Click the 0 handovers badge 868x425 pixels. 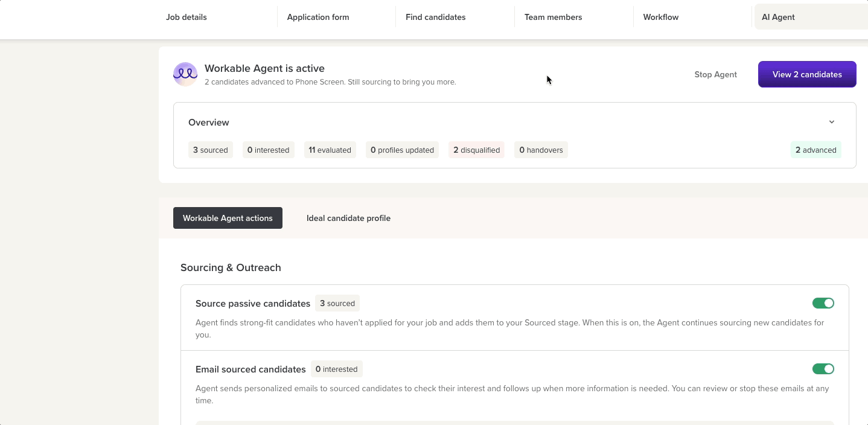(541, 150)
